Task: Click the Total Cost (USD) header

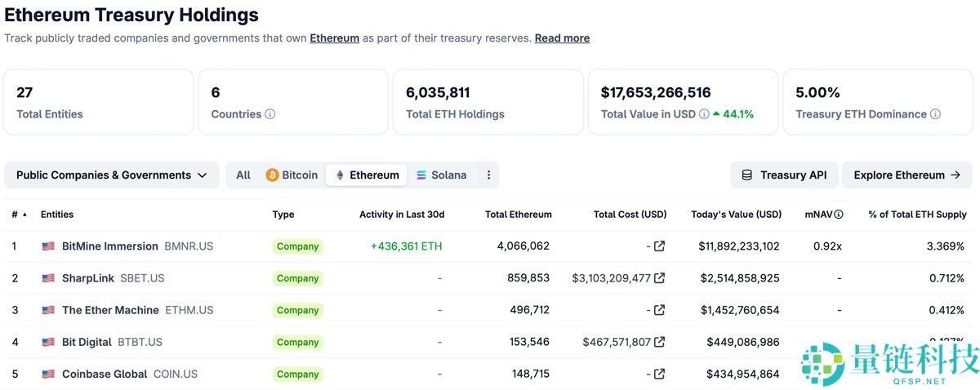Action: point(630,215)
